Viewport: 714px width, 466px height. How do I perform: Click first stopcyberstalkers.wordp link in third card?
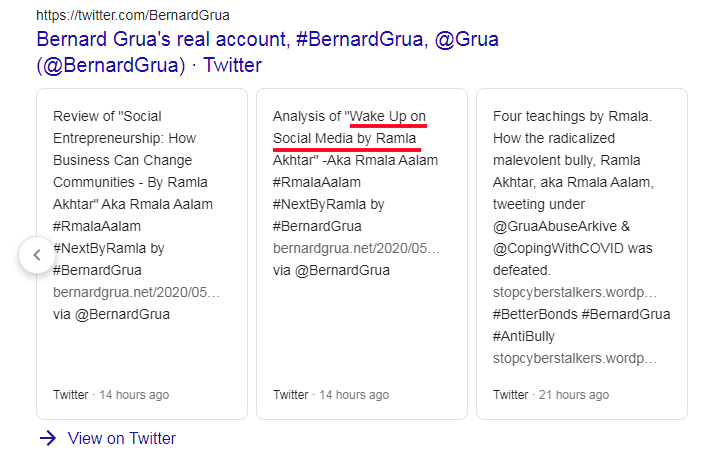coord(575,292)
